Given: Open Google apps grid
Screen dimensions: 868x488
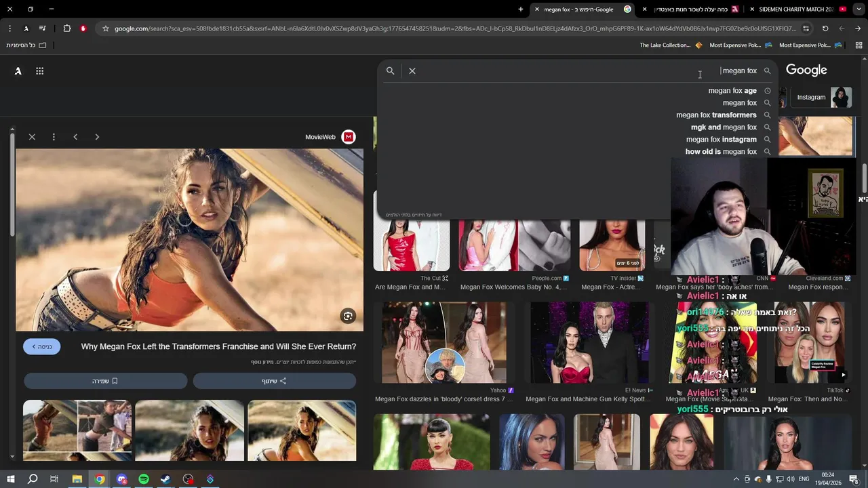Looking at the screenshot, I should [x=39, y=71].
